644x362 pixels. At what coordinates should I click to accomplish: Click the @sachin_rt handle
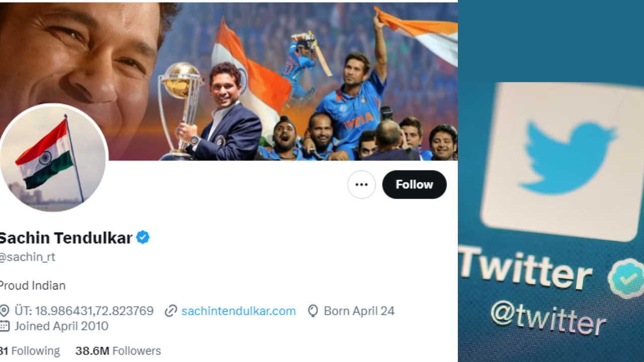point(28,257)
